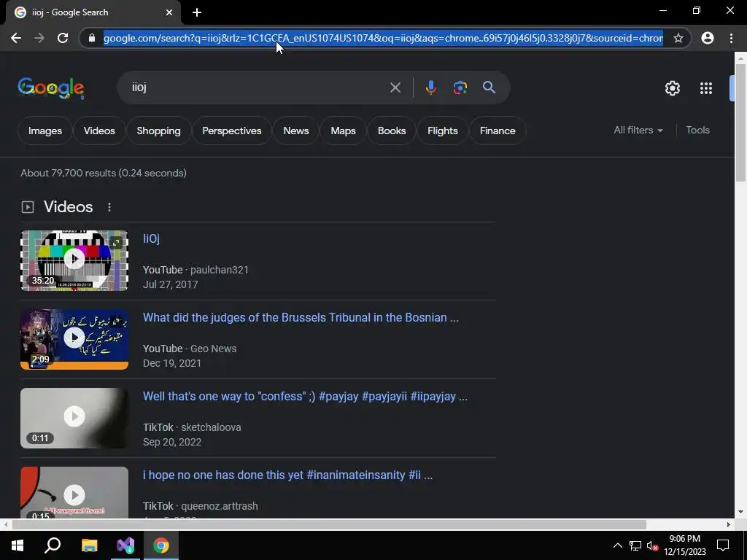Open a new tab with the plus button
Viewport: 747px width, 560px height.
[197, 12]
